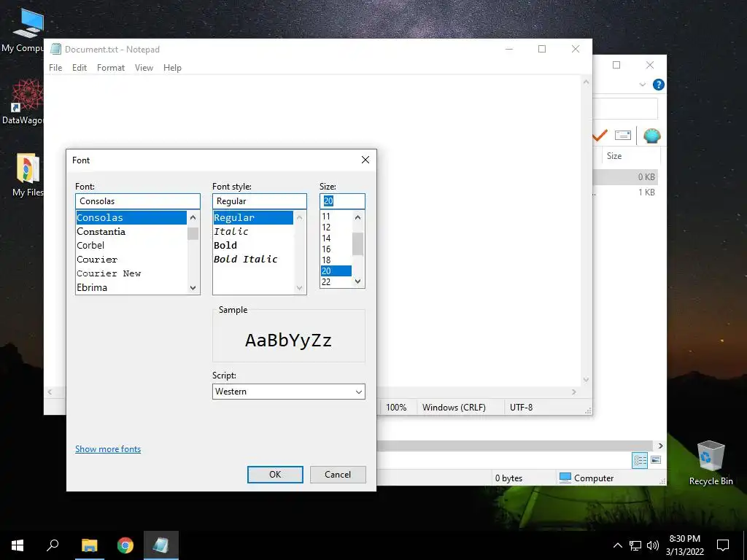This screenshot has width=747, height=560.
Task: Select Bold font style
Action: pos(253,245)
